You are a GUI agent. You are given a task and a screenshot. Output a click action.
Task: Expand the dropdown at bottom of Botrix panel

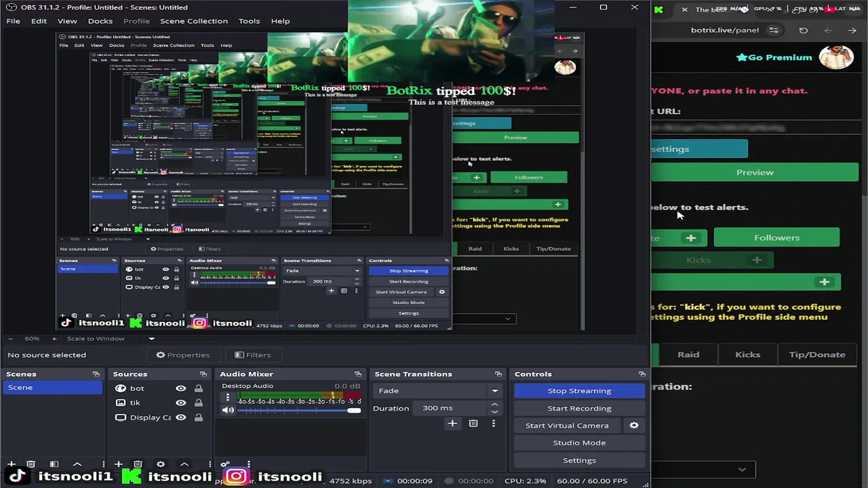[x=742, y=469]
